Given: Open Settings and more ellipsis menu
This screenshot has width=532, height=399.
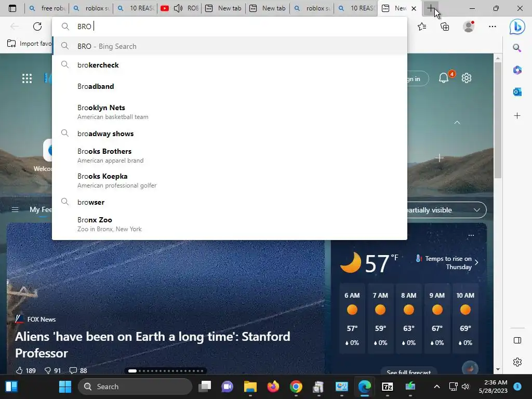Looking at the screenshot, I should 493,26.
